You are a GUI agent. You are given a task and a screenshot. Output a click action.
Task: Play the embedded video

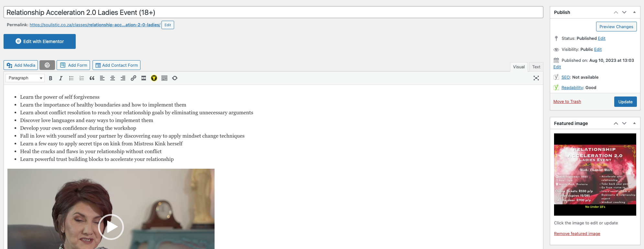111,227
